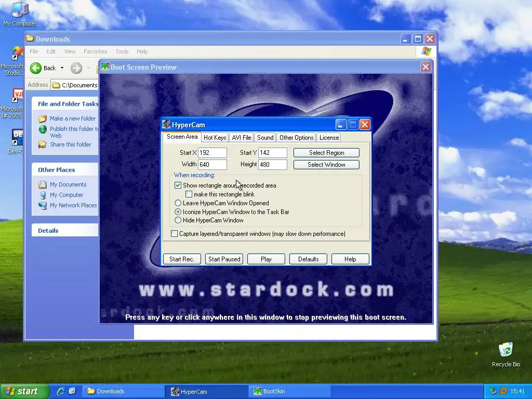The height and width of the screenshot is (399, 532).
Task: Click the Windows flag logo in Downloads
Action: click(x=426, y=51)
